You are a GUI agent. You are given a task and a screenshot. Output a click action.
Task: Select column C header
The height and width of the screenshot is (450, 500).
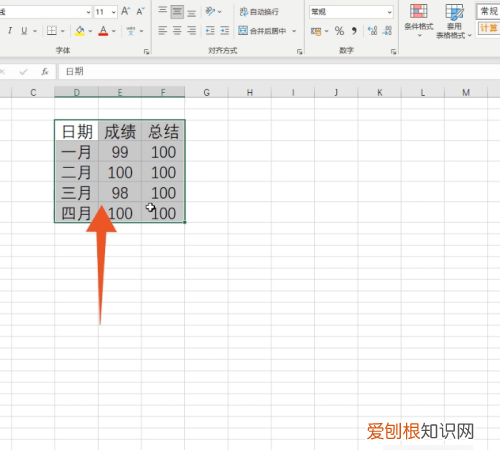[x=33, y=92]
